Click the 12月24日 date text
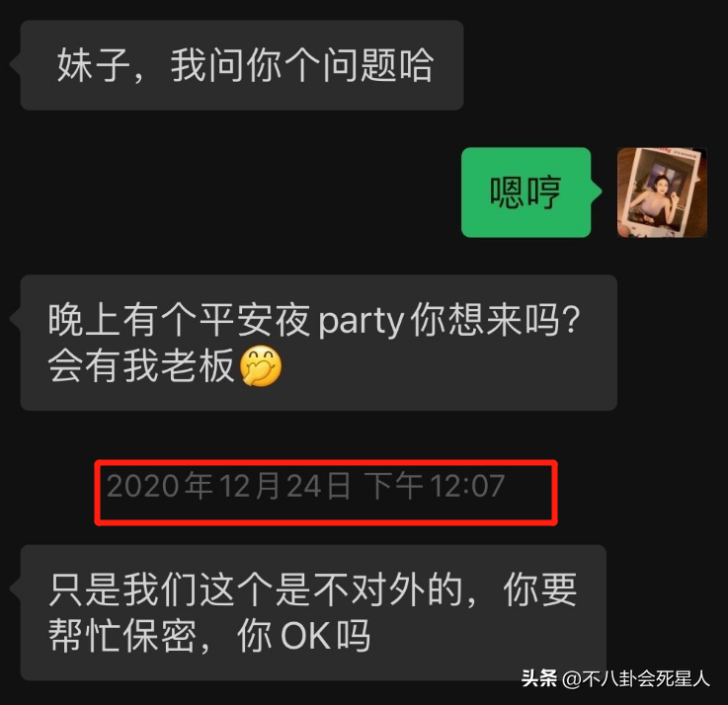728x705 pixels. pyautogui.click(x=284, y=486)
